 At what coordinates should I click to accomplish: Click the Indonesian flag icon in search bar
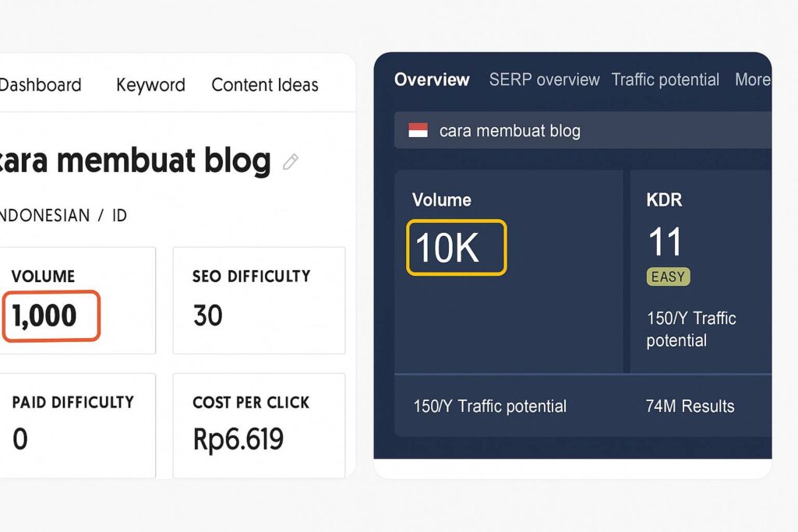click(418, 131)
